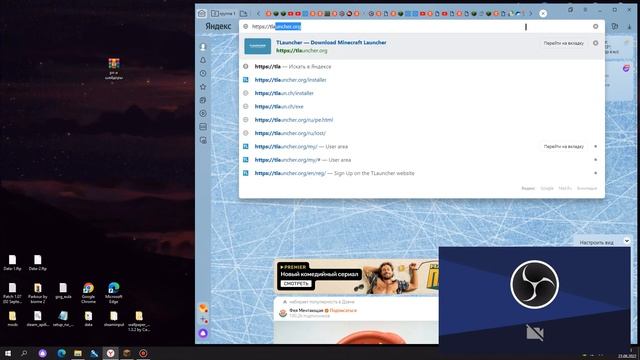
Task: Open the data folder on the desktop
Action: [x=88, y=319]
